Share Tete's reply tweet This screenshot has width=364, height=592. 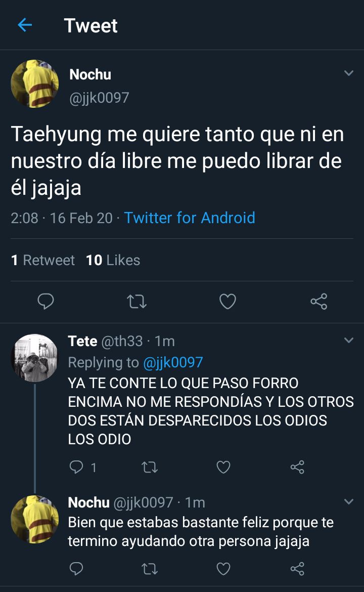[297, 467]
